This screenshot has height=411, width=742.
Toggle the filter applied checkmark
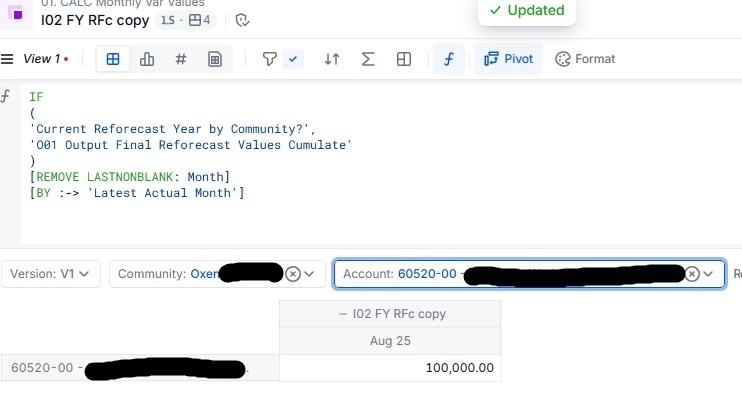(293, 59)
